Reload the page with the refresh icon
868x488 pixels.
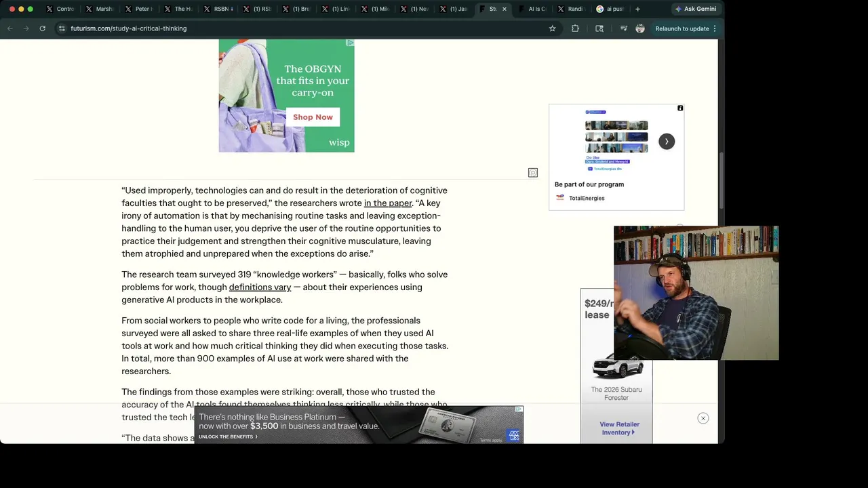tap(42, 28)
